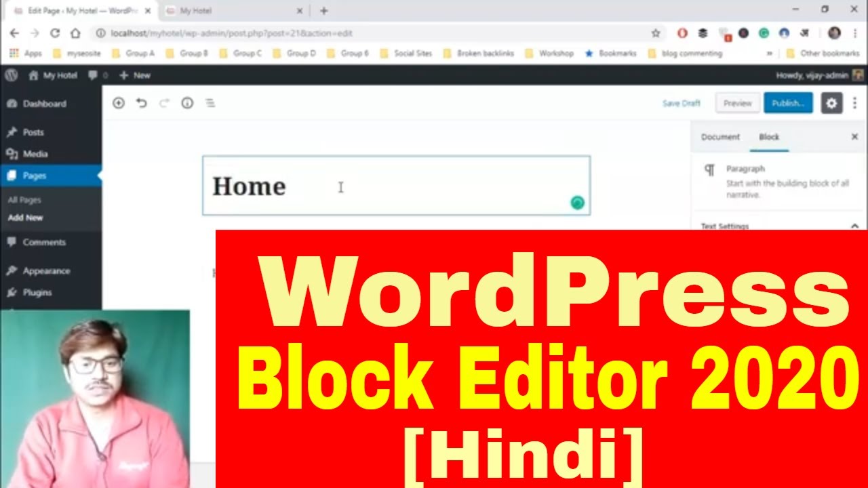The height and width of the screenshot is (488, 868).
Task: Collapse the Text Settings panel
Action: [854, 226]
